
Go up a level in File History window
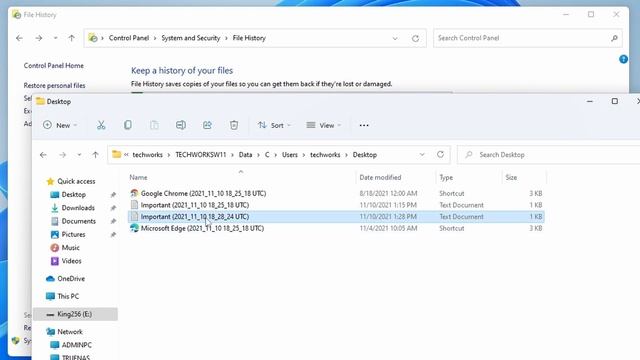(x=71, y=38)
